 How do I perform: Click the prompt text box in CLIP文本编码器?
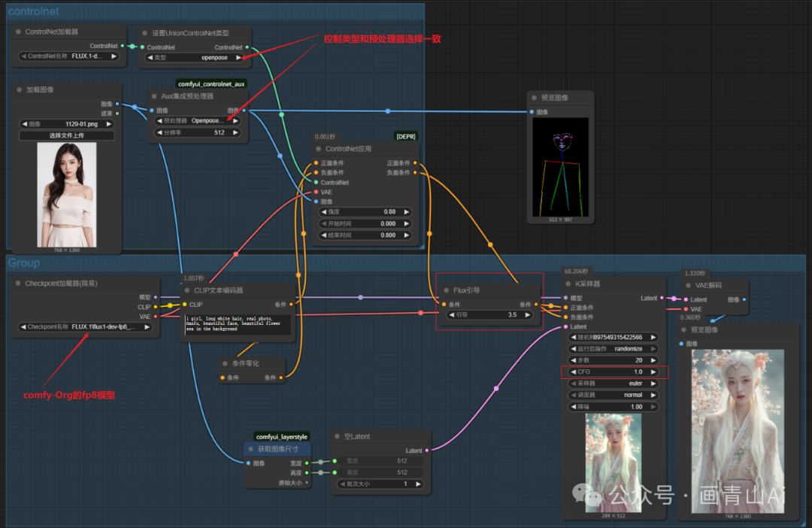coord(238,324)
